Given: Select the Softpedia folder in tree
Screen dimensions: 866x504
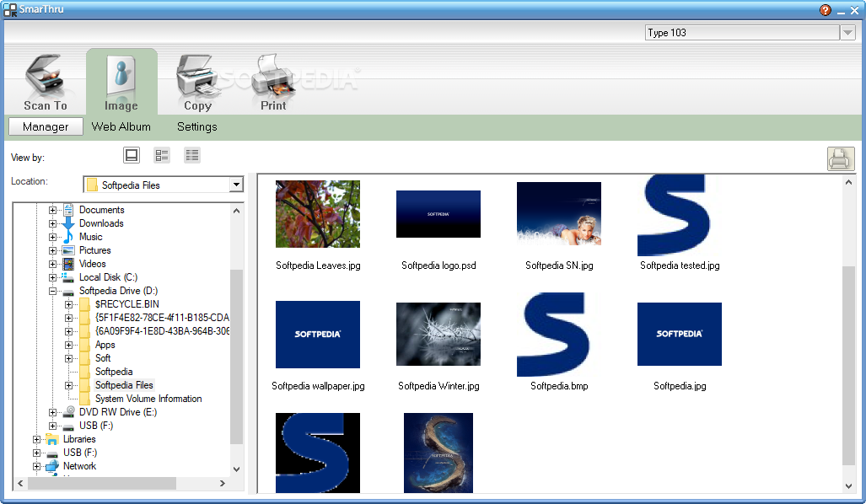Looking at the screenshot, I should [114, 372].
